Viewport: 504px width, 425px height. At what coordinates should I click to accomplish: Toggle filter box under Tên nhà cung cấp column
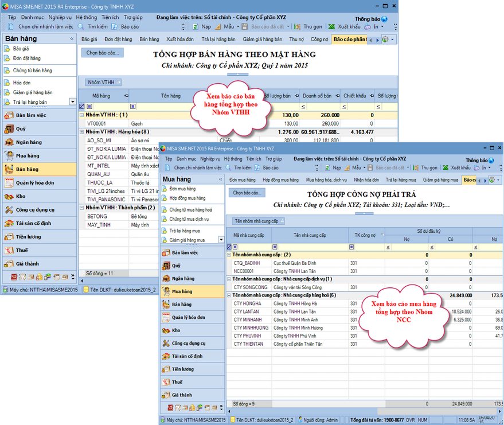tap(275, 247)
